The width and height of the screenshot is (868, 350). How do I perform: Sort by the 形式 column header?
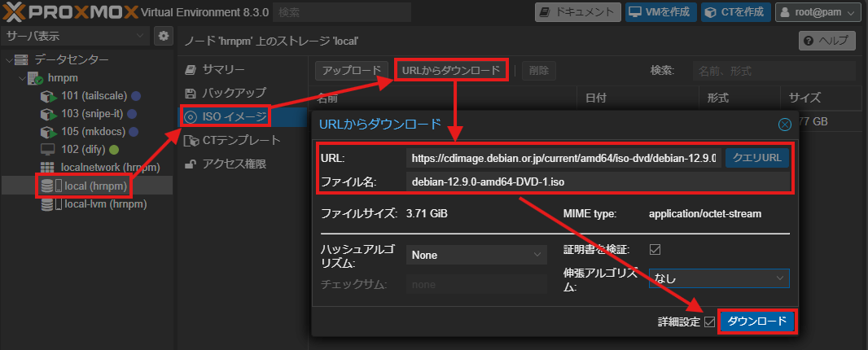coord(739,98)
